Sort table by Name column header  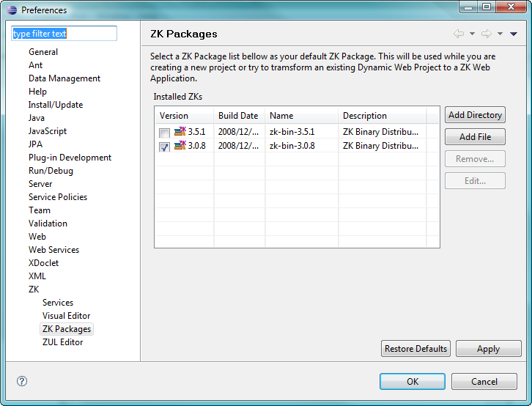coord(302,116)
